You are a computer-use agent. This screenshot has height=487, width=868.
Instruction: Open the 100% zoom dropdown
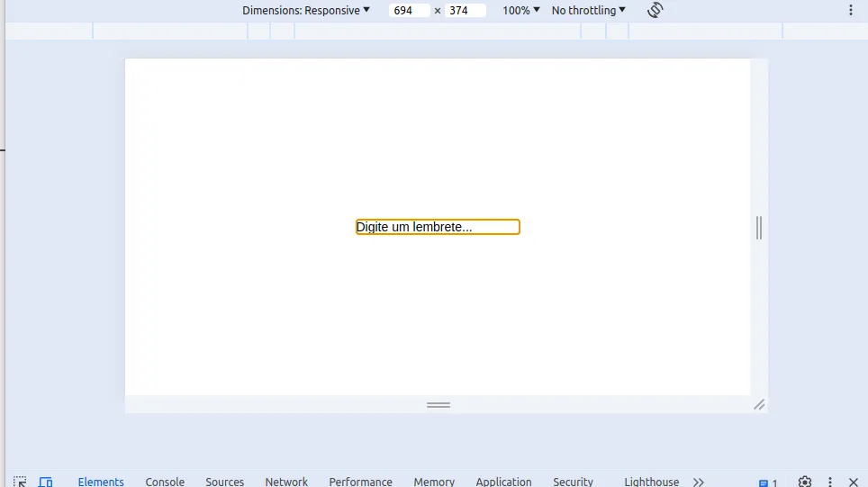click(x=521, y=10)
